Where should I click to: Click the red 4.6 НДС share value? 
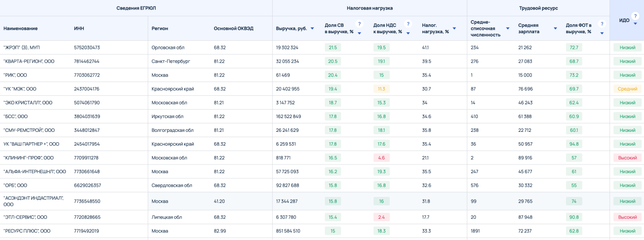click(381, 157)
